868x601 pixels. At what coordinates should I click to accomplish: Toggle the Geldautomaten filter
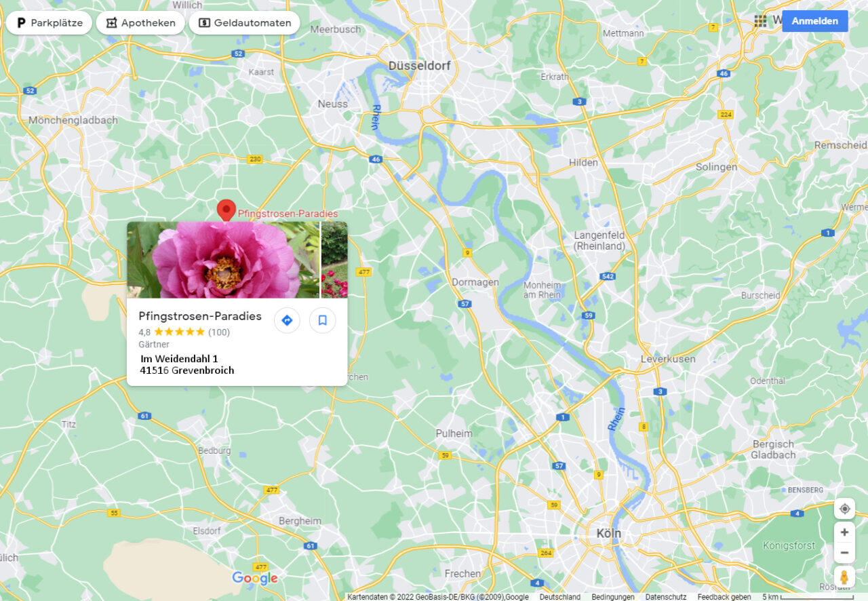coord(243,22)
